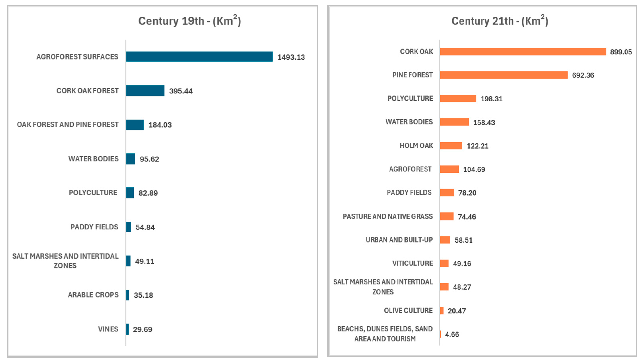Viewport: 644px width, 364px height.
Task: Click the Agroforest Surfaces blue bar
Action: pyautogui.click(x=199, y=57)
